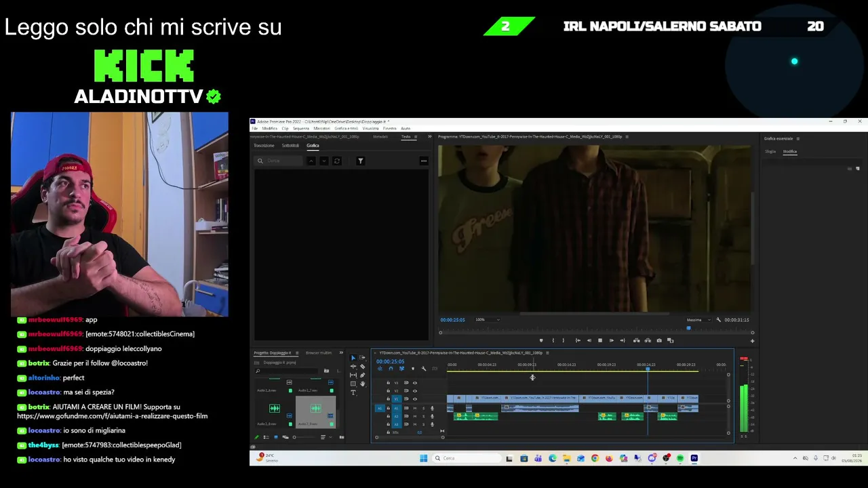
Task: Open the File menu
Action: point(255,128)
